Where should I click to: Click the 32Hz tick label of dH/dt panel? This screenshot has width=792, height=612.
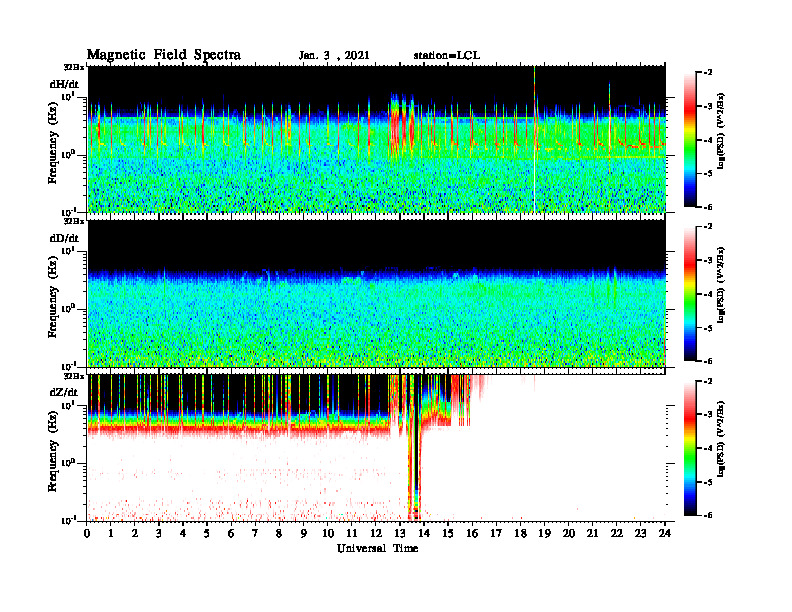pos(74,67)
